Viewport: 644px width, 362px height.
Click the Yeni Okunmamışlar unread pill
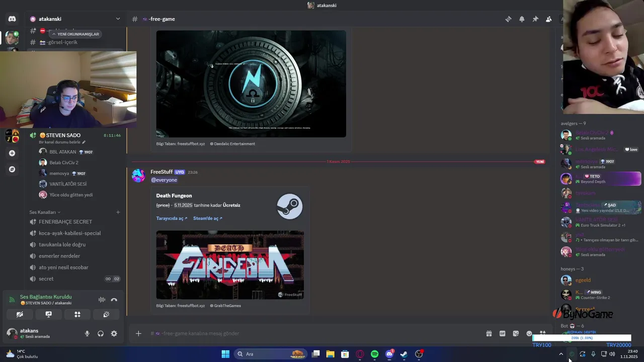75,34
